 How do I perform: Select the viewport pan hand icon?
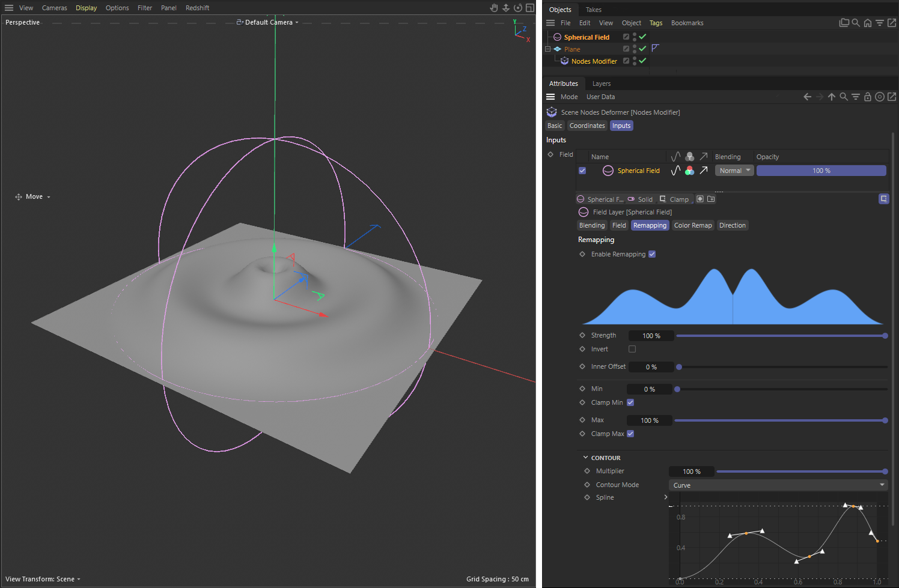tap(494, 8)
